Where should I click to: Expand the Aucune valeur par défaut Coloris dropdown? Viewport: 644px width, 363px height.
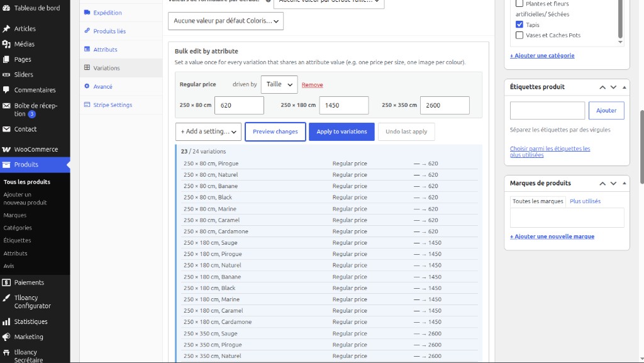pos(226,21)
